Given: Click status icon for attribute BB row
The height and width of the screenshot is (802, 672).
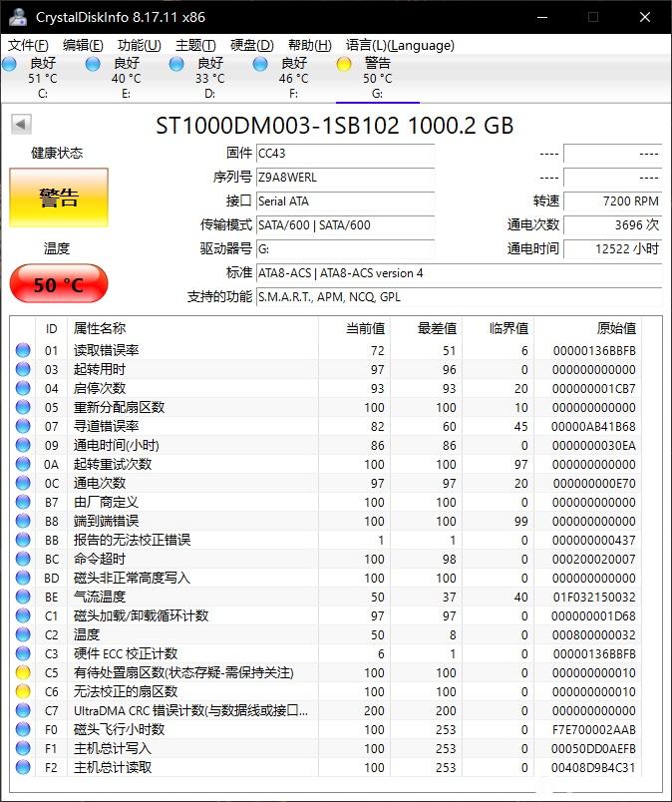Looking at the screenshot, I should [x=23, y=540].
